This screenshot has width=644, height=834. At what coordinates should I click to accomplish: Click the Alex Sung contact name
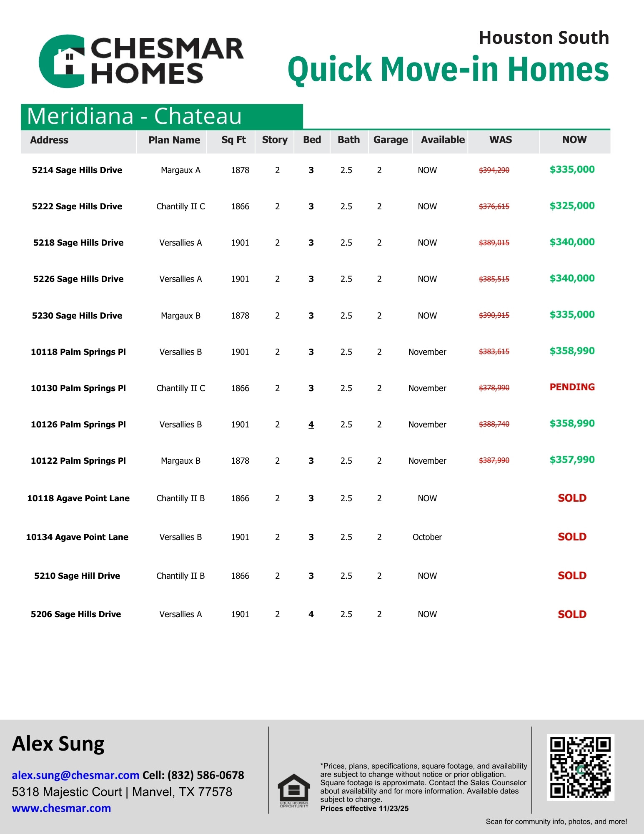[x=58, y=744]
